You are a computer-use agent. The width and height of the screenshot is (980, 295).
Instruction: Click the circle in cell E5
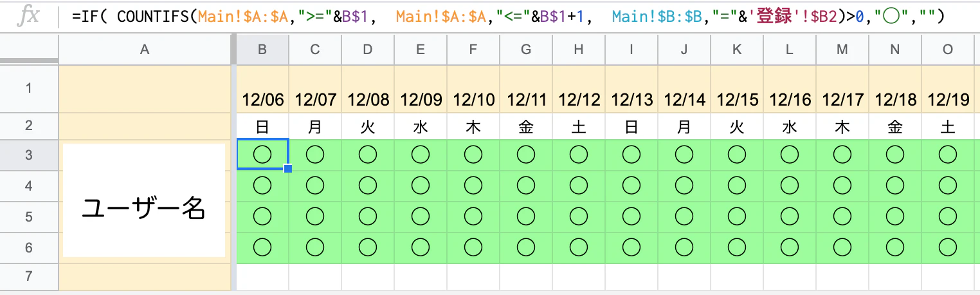click(x=421, y=216)
